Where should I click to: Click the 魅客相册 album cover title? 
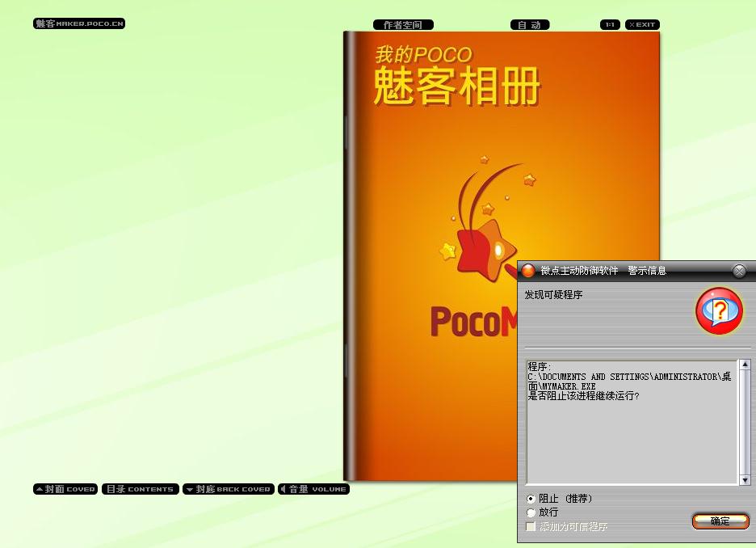(x=456, y=86)
